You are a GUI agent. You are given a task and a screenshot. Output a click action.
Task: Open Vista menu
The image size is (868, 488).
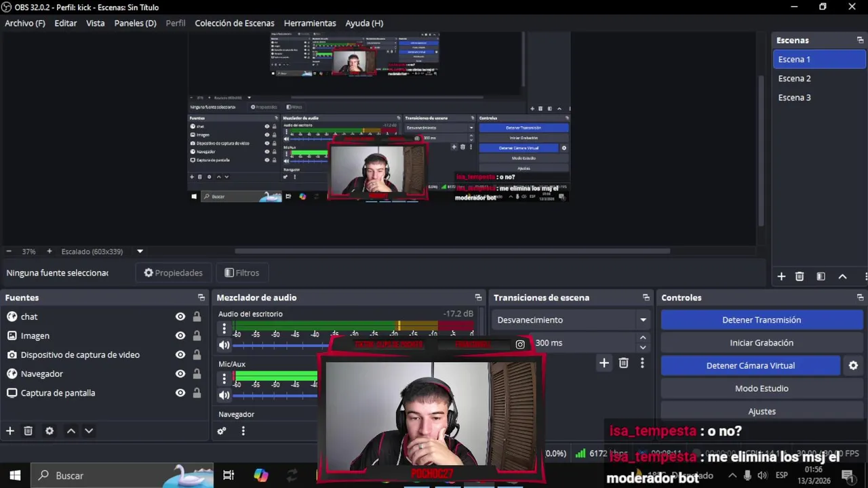(x=96, y=23)
